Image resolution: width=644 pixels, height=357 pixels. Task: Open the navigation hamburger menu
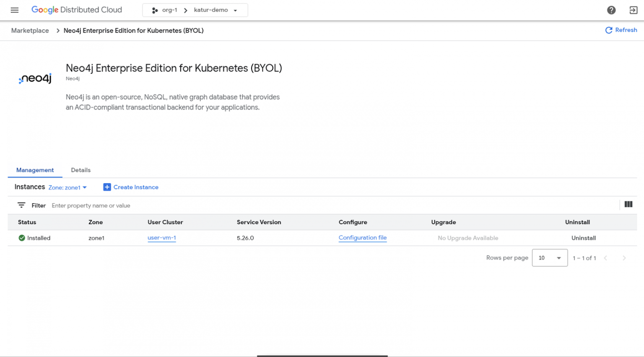(x=14, y=10)
